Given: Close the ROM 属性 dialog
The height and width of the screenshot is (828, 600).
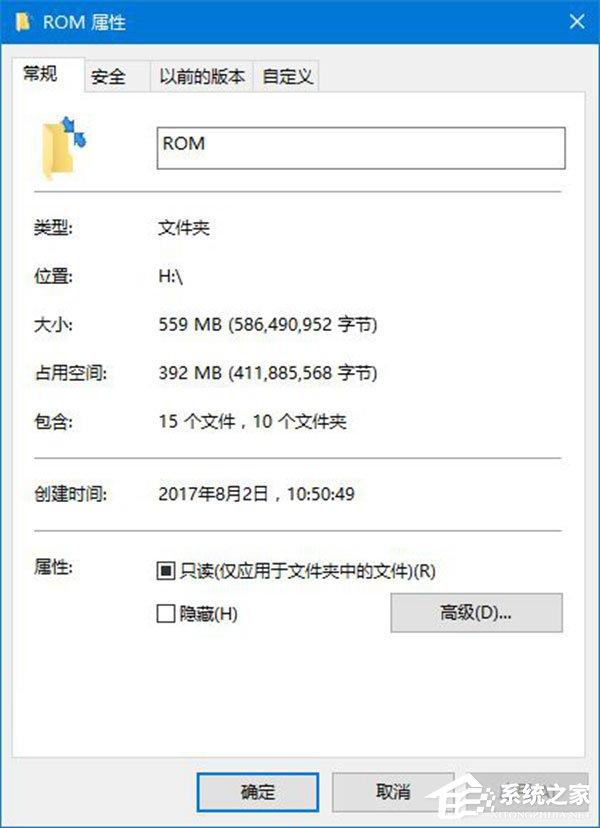Looking at the screenshot, I should 577,22.
